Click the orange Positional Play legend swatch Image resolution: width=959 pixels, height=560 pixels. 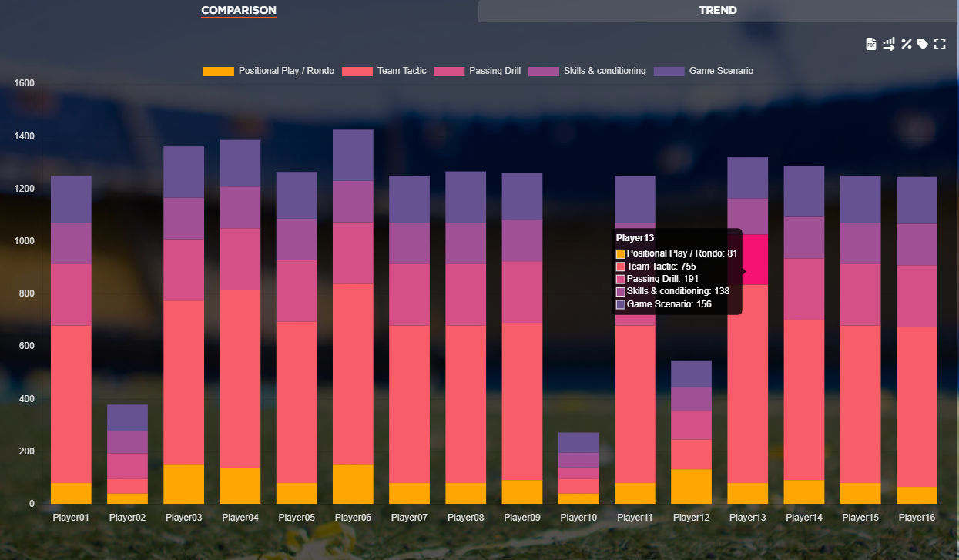(x=218, y=72)
